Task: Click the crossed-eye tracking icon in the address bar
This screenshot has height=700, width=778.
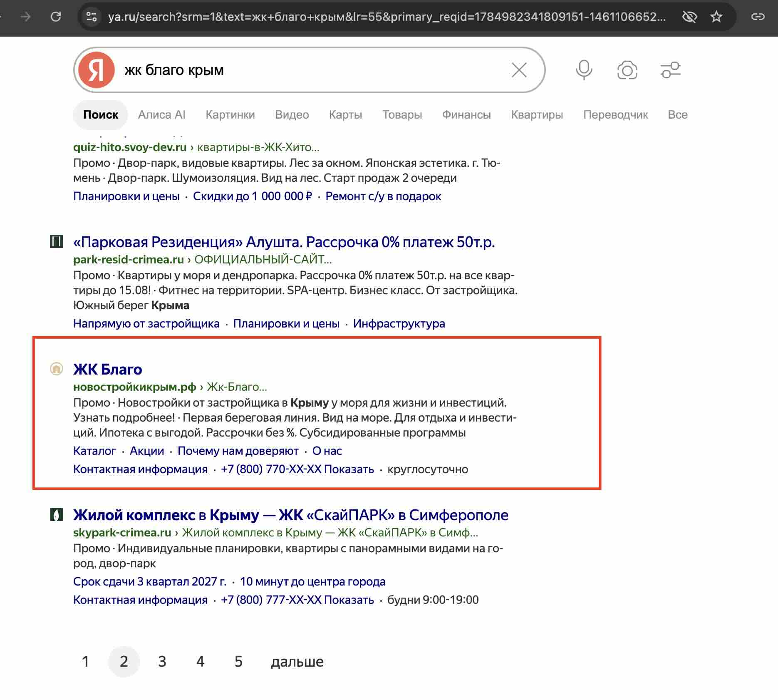Action: click(689, 17)
